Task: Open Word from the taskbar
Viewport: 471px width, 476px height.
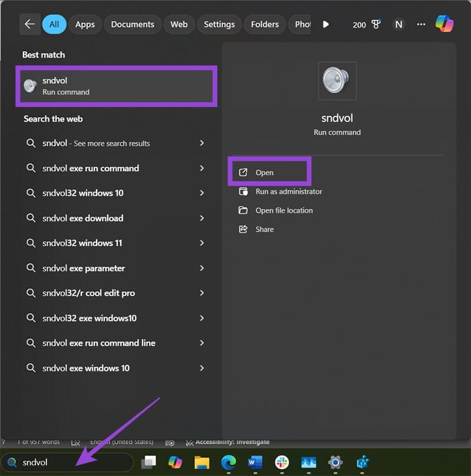Action: click(x=255, y=462)
